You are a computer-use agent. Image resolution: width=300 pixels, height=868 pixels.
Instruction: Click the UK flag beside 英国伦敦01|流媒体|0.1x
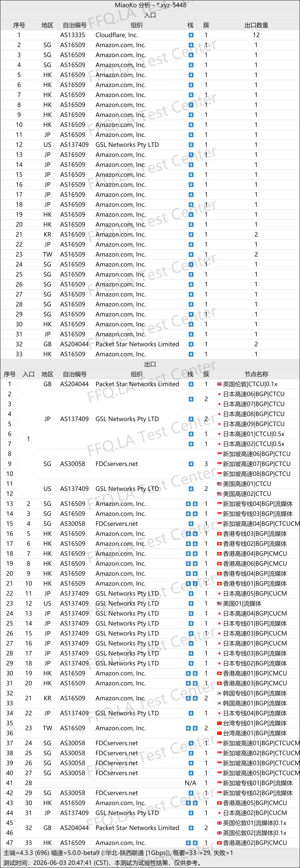pos(219,823)
